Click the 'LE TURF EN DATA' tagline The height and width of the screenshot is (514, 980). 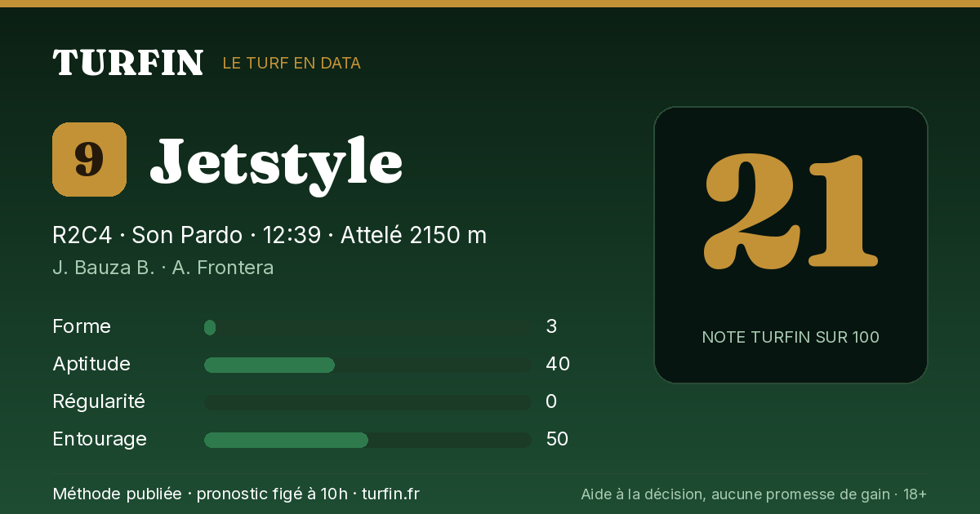[292, 63]
